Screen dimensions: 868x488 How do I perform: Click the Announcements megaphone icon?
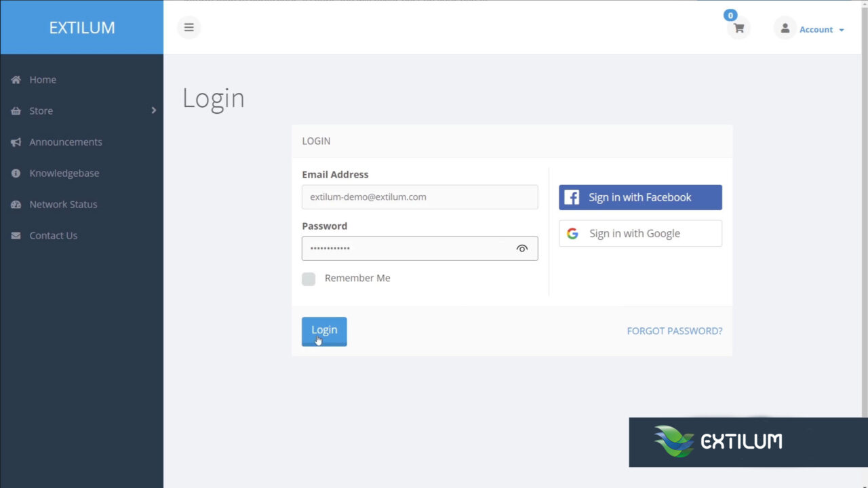coord(16,142)
